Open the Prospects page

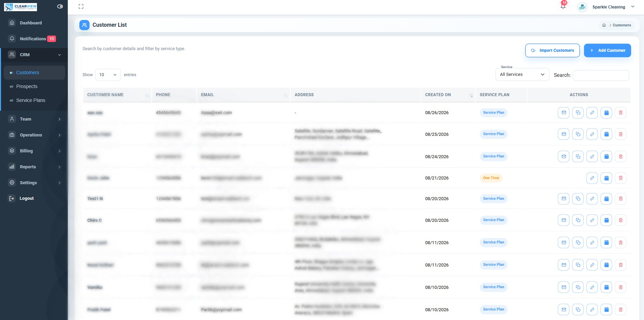click(27, 86)
